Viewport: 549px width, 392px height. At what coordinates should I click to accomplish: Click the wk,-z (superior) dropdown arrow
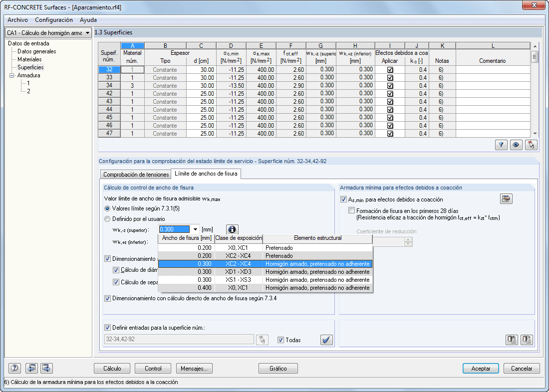tap(195, 229)
